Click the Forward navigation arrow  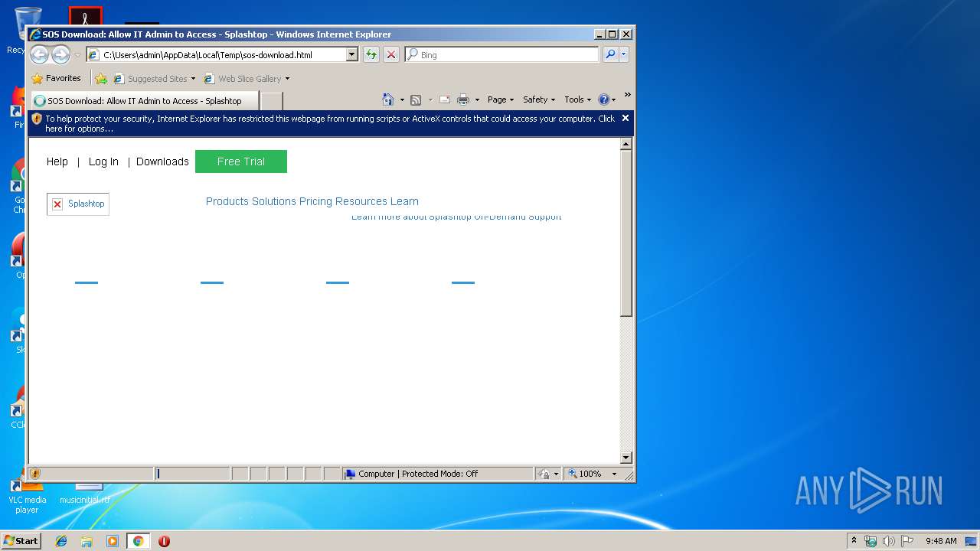click(x=60, y=54)
